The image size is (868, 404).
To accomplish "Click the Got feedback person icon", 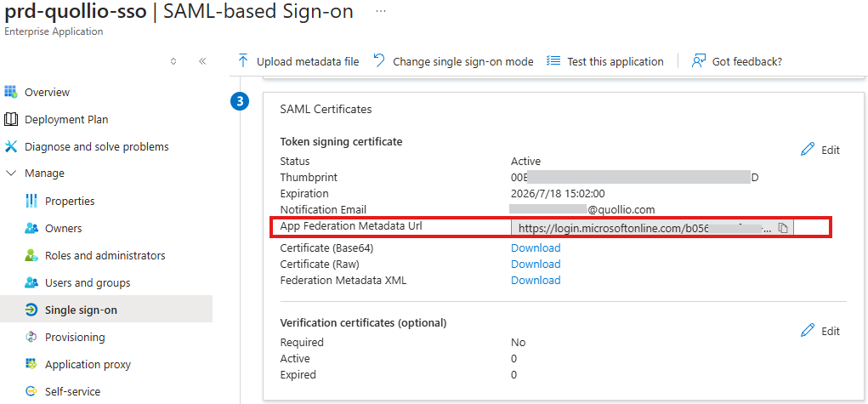I will 699,61.
